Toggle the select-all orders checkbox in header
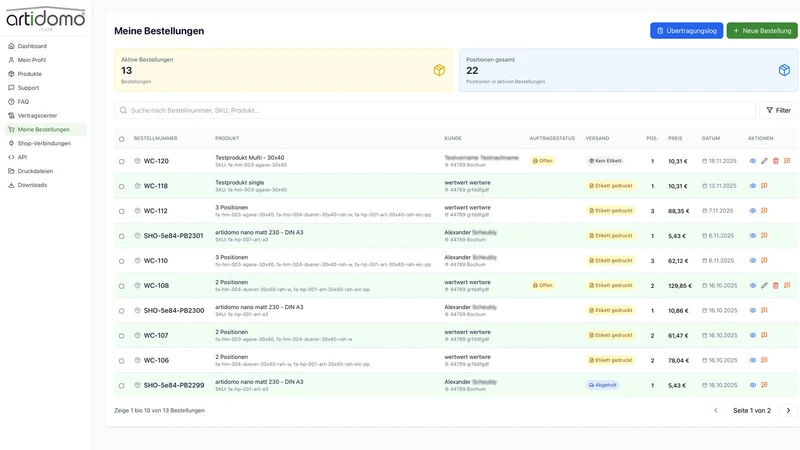 [121, 139]
